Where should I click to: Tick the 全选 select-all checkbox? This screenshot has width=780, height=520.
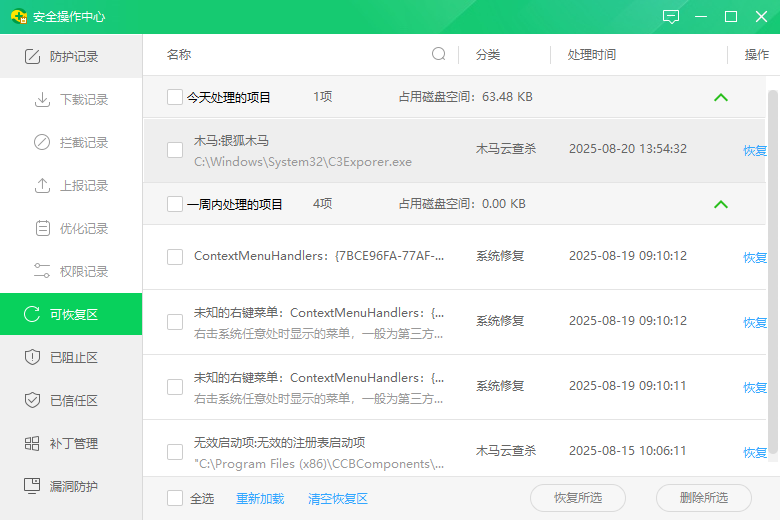tap(175, 498)
